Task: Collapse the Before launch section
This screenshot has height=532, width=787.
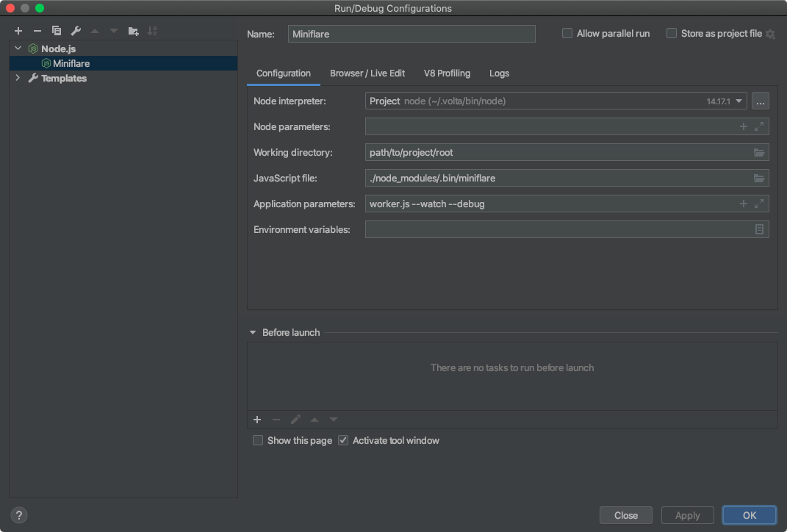Action: tap(253, 333)
